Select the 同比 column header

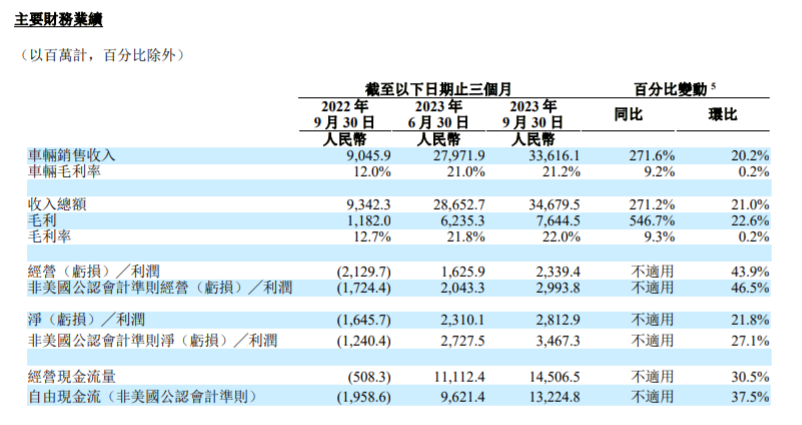(628, 115)
